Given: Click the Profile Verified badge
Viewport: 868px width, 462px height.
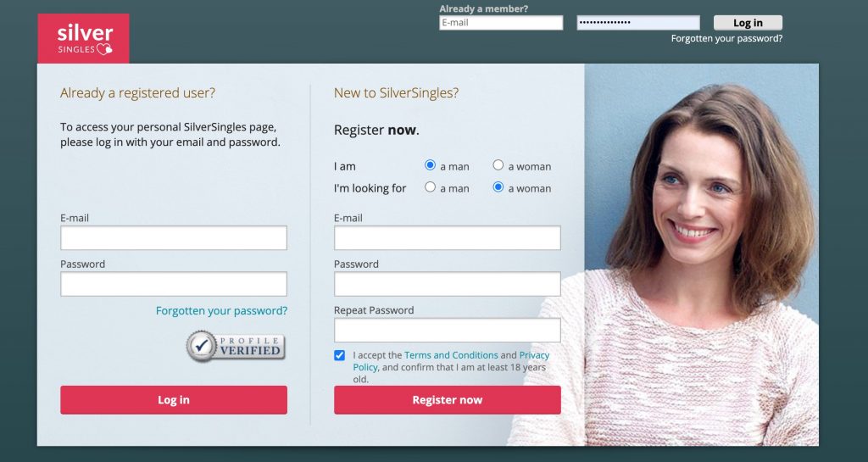Looking at the screenshot, I should (236, 347).
